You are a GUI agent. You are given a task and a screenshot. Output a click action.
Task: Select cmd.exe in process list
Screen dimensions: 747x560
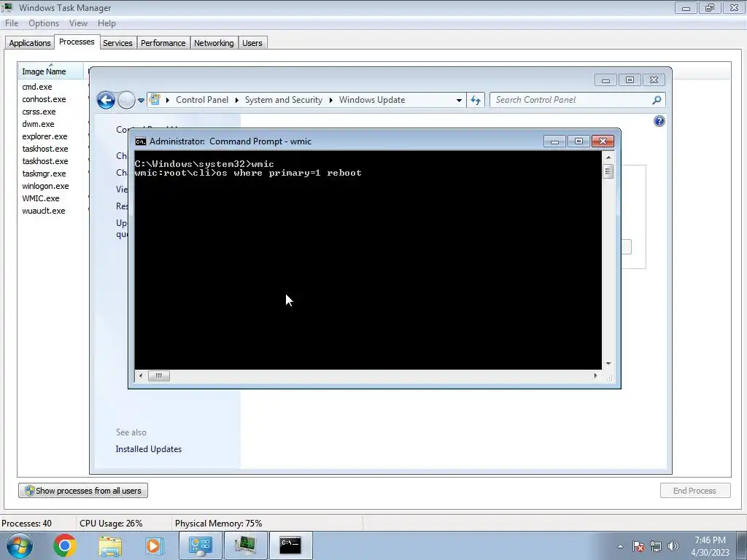(37, 87)
